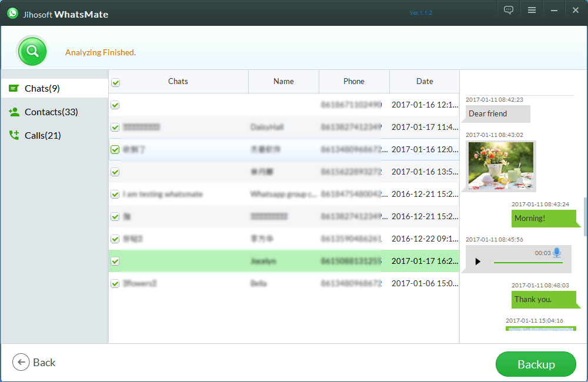Screen dimensions: 588x382
Task: Click the WhatsMate logo icon
Action: [13, 14]
